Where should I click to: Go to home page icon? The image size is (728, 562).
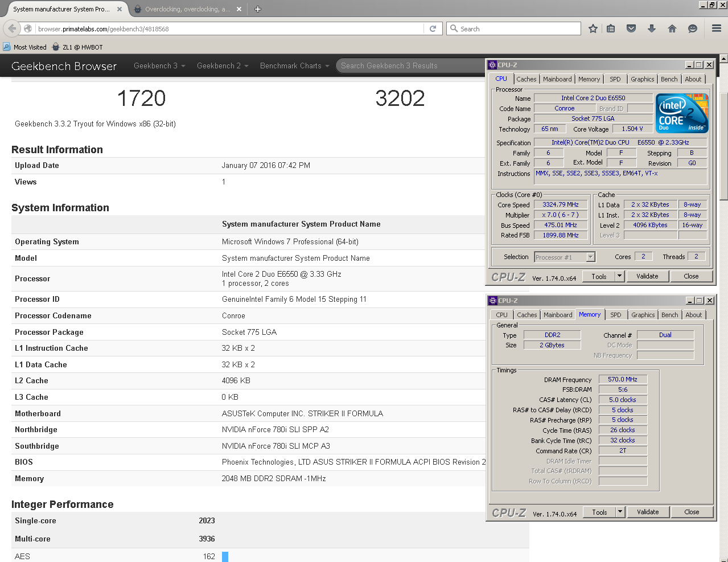coord(672,28)
